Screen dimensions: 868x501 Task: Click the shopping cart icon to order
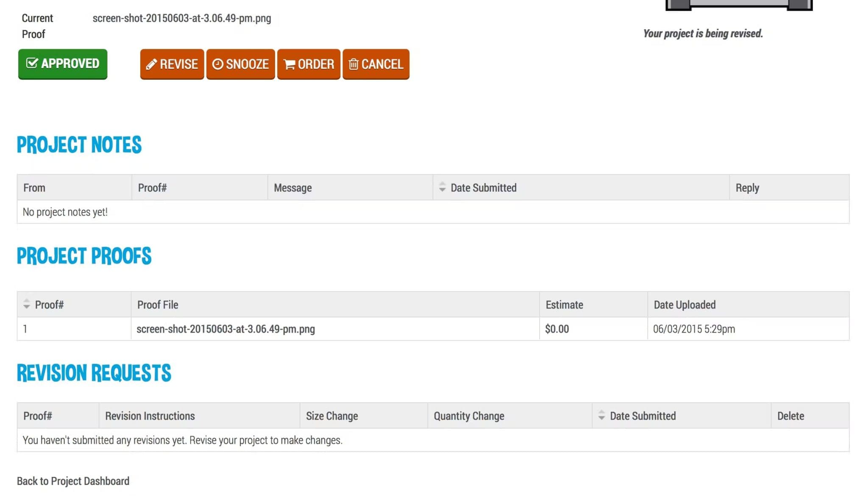tap(289, 64)
